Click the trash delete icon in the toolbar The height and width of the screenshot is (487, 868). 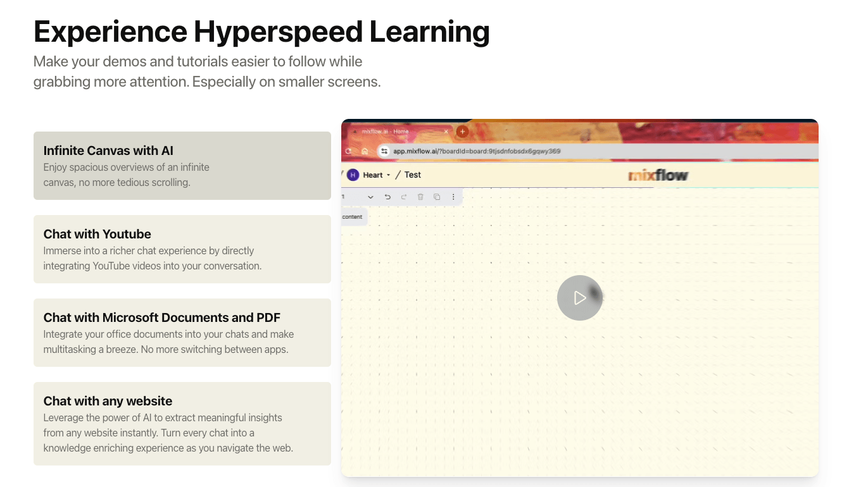[420, 197]
